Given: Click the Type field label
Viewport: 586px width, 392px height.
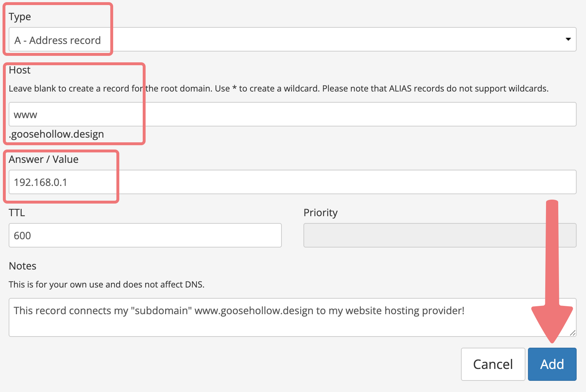Looking at the screenshot, I should (x=20, y=17).
